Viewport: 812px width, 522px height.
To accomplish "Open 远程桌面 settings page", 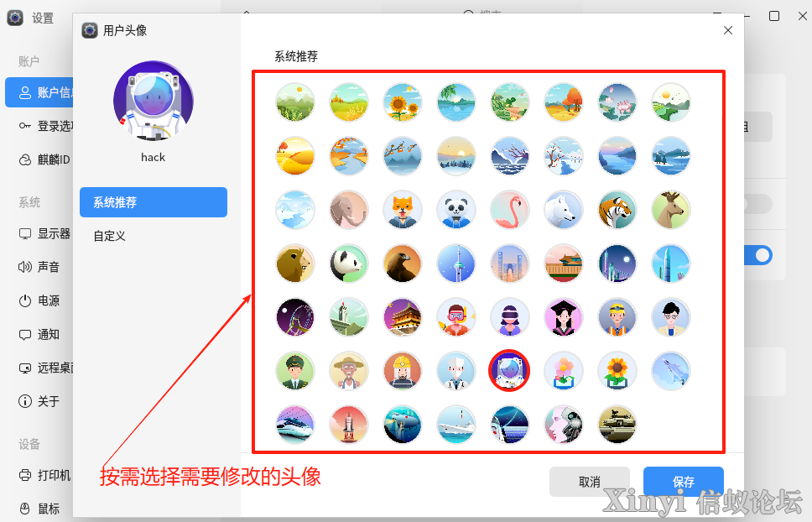I will point(45,368).
